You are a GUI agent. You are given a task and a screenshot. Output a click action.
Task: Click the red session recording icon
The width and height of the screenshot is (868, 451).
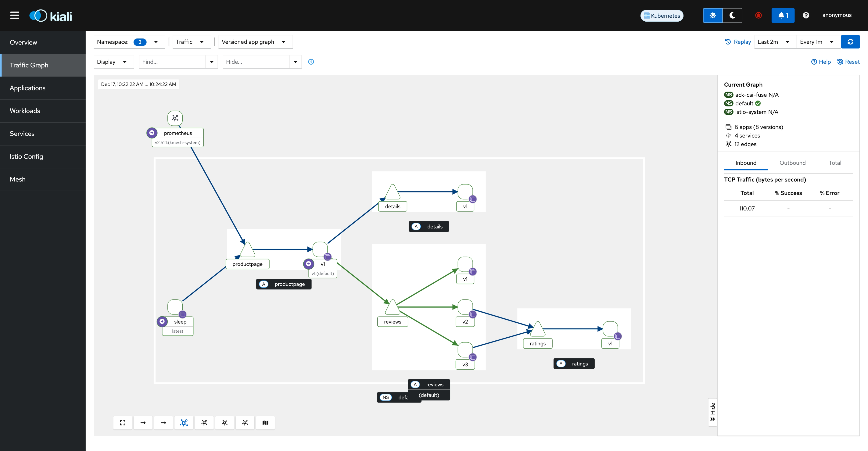point(758,16)
